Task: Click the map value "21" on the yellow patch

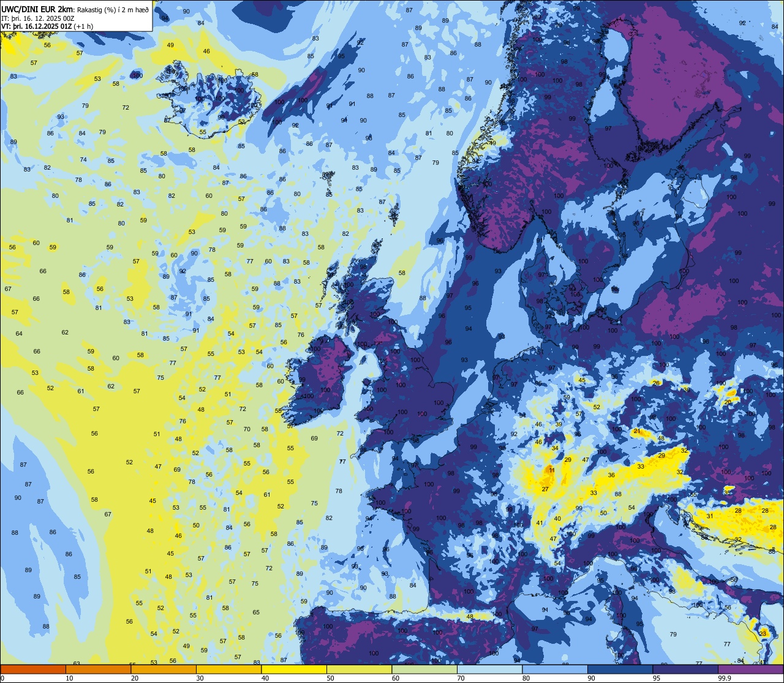Action: tap(636, 431)
